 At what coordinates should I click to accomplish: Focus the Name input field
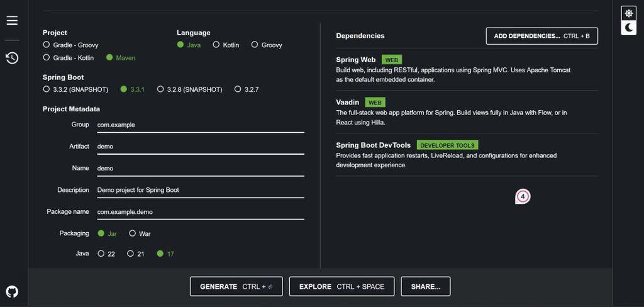(x=201, y=169)
